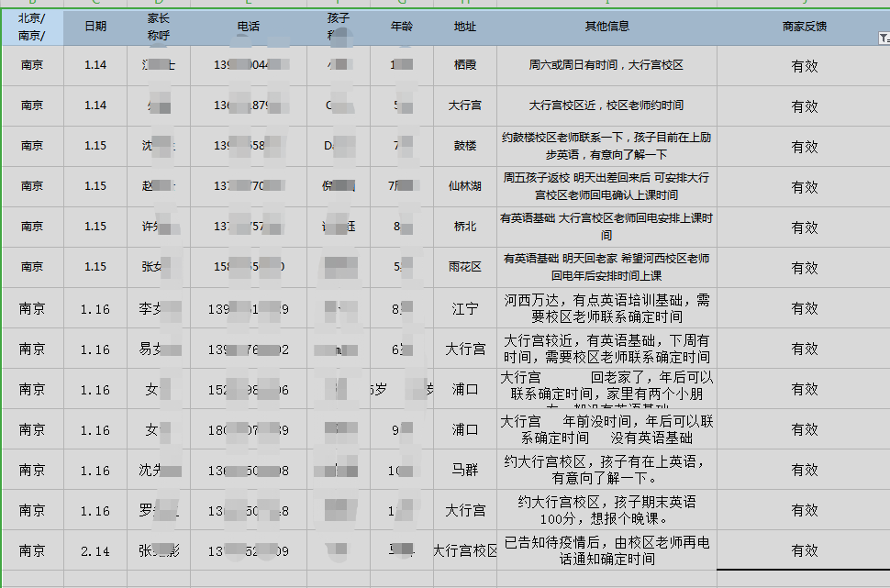890x588 pixels.
Task: Select the 马群 address cell
Action: click(465, 471)
